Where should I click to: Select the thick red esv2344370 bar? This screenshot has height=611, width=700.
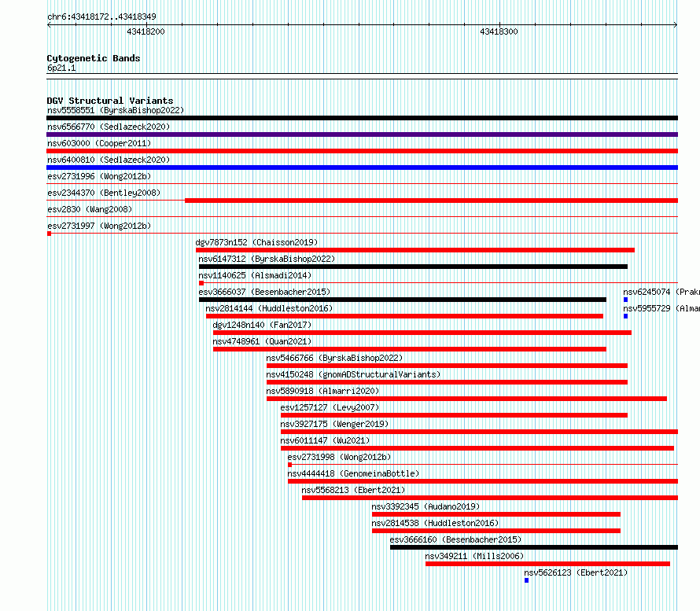tap(431, 201)
